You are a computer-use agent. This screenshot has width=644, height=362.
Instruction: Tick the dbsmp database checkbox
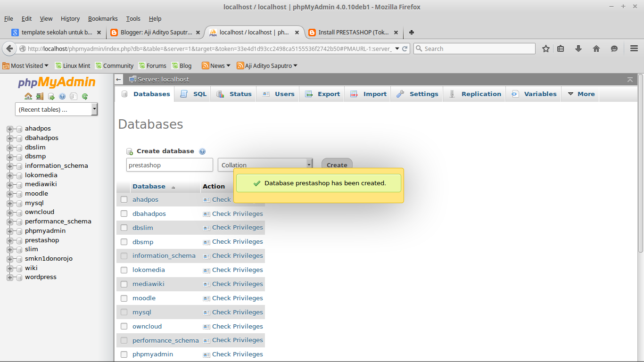(x=124, y=242)
